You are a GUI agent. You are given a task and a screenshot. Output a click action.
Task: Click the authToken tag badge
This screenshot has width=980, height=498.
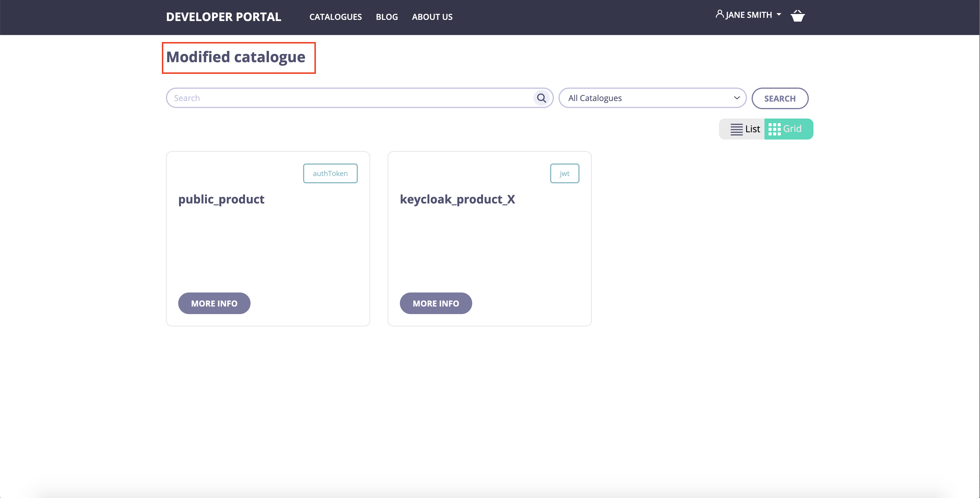pyautogui.click(x=330, y=174)
